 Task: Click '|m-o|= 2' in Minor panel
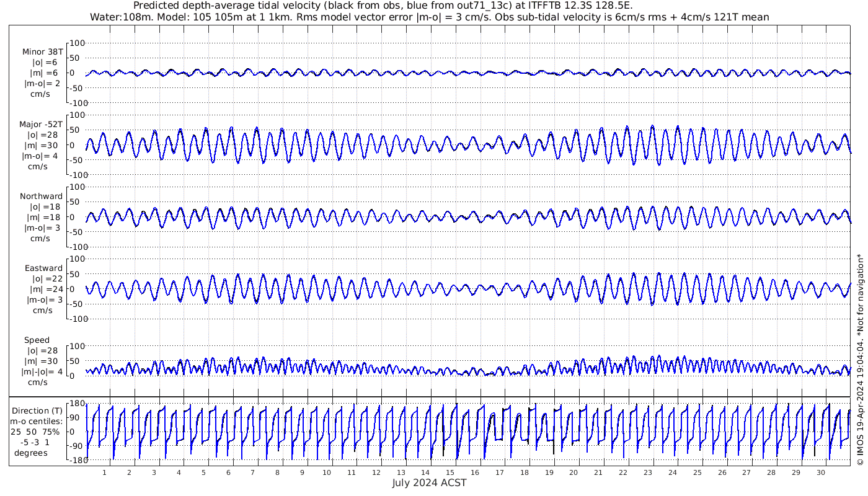pos(42,84)
